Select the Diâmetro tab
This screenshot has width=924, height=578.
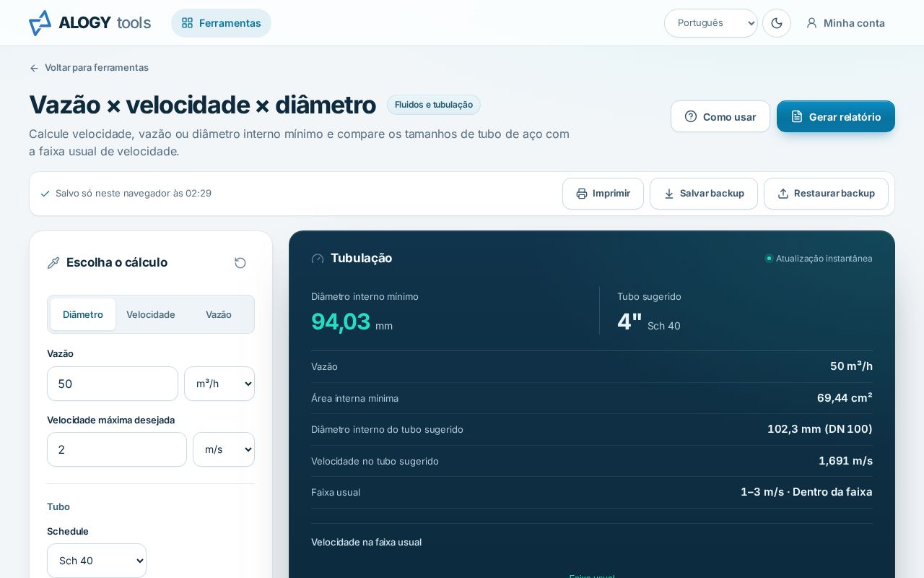click(x=83, y=314)
